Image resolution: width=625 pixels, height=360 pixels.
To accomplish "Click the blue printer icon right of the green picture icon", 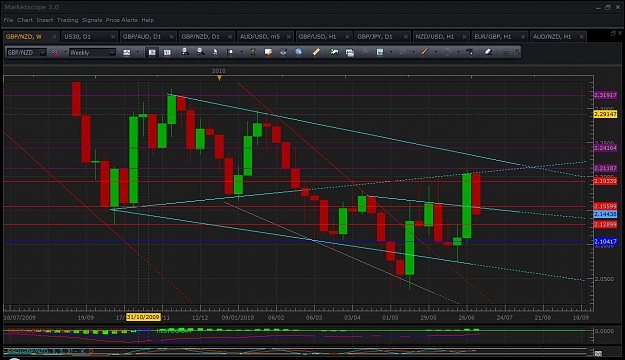I will pos(350,52).
